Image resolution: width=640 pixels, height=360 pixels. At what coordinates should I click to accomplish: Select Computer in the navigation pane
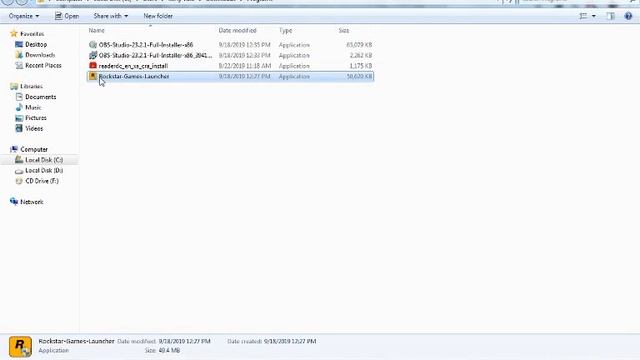click(x=34, y=149)
